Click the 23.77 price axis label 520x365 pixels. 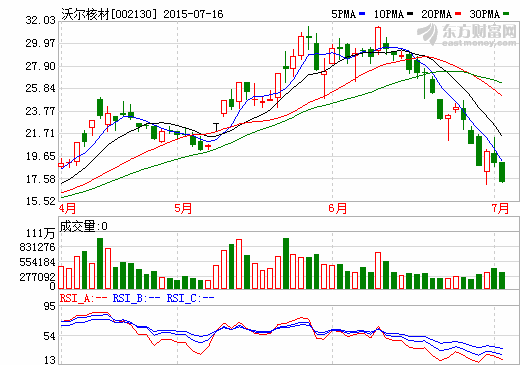pyautogui.click(x=40, y=111)
